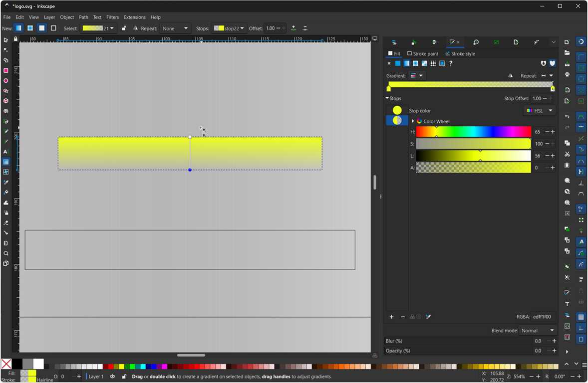Open the color-managed picker icon near RGBA

coord(428,317)
